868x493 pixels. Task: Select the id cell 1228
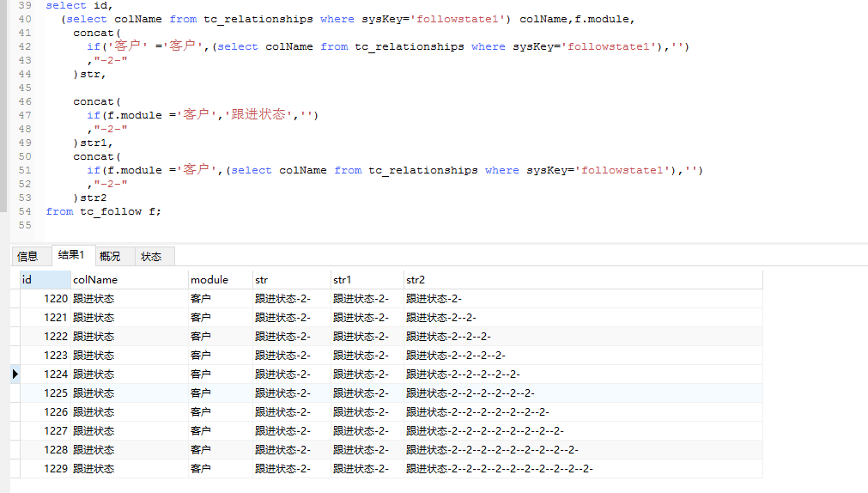[46, 450]
